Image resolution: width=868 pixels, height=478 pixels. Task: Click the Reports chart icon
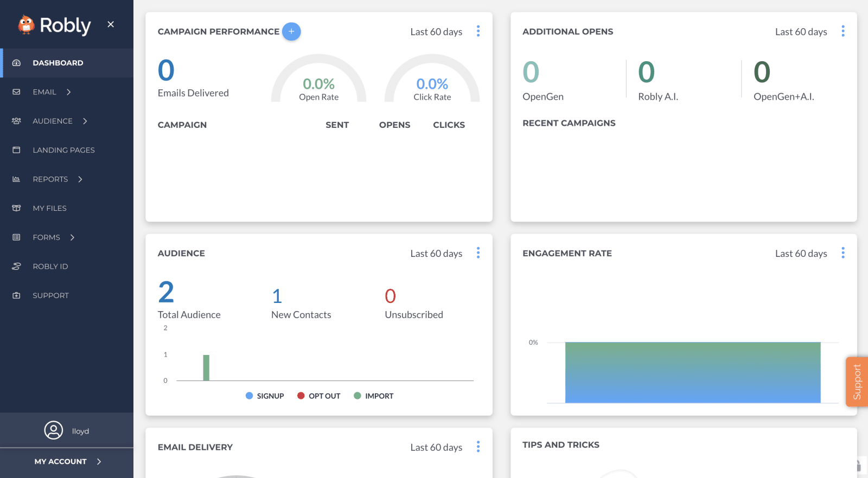click(x=16, y=179)
